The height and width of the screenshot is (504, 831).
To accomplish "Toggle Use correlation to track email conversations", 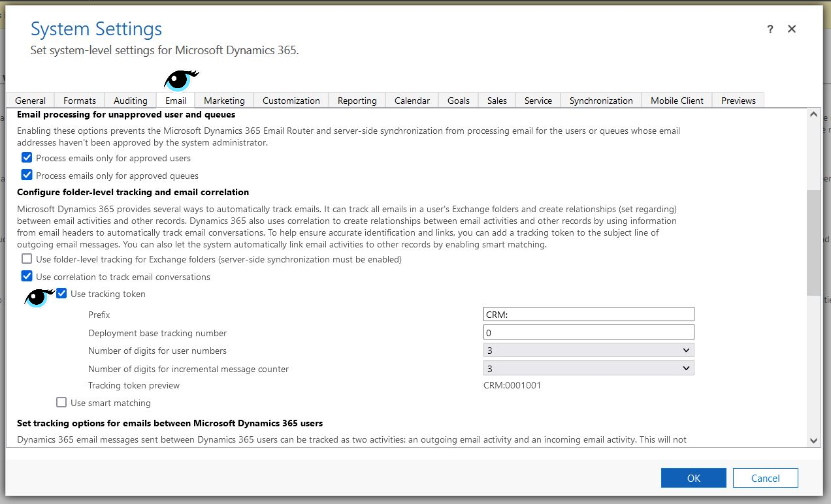I will click(x=27, y=276).
